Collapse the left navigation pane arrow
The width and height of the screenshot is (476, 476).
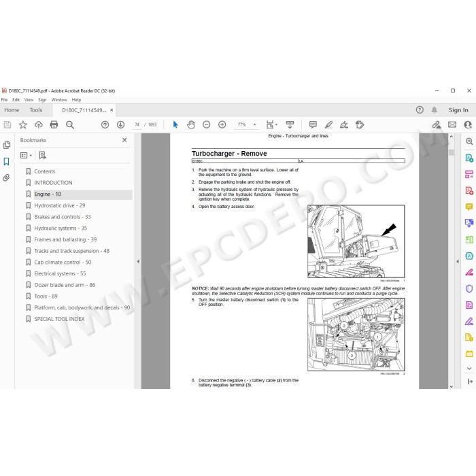(x=138, y=261)
